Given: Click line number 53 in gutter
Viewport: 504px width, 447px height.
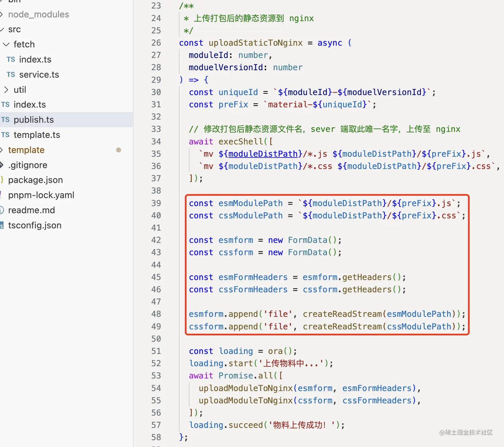Looking at the screenshot, I should 156,376.
